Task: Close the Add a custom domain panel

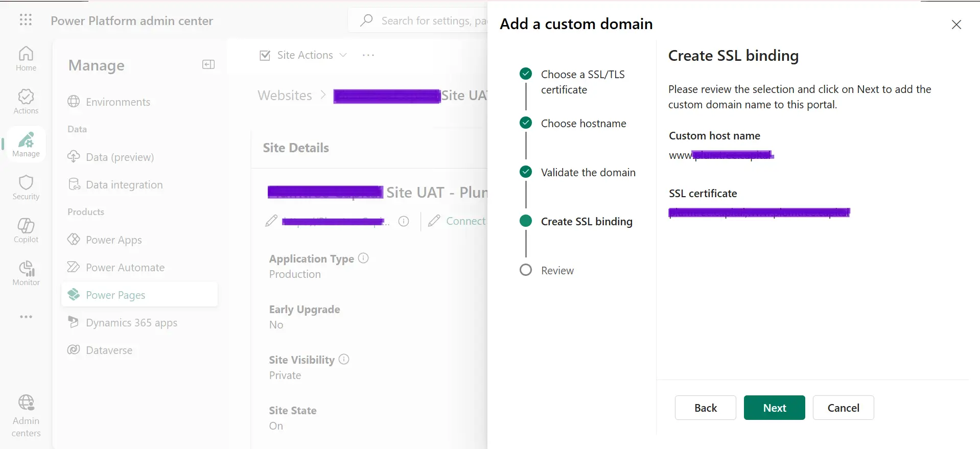Action: (x=956, y=25)
